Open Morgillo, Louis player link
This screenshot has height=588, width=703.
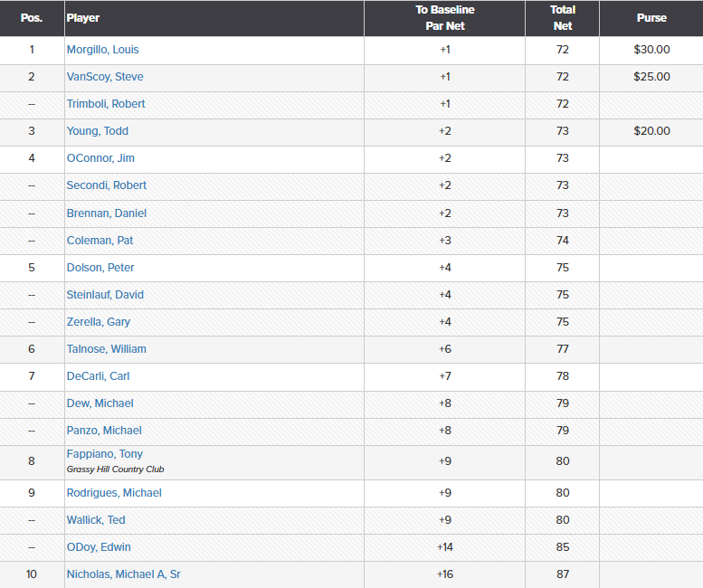[102, 50]
